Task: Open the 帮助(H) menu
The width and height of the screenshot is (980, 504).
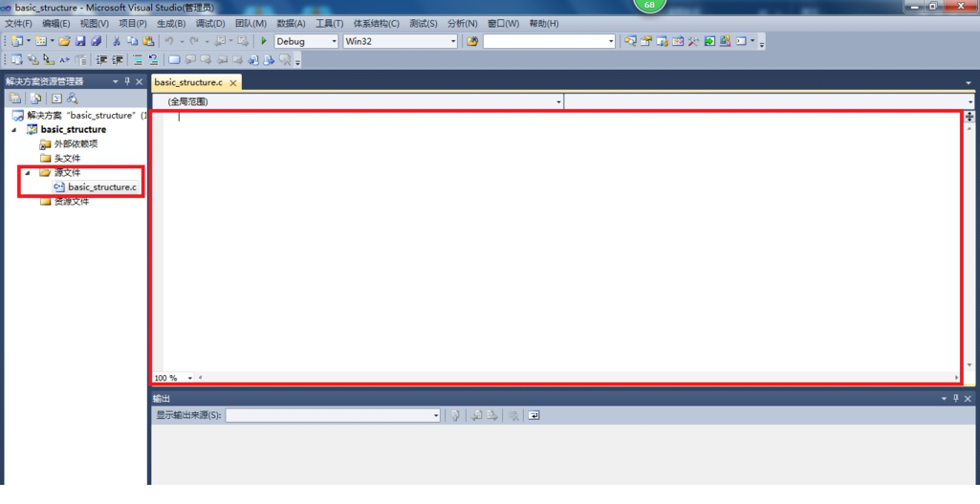Action: [x=544, y=23]
